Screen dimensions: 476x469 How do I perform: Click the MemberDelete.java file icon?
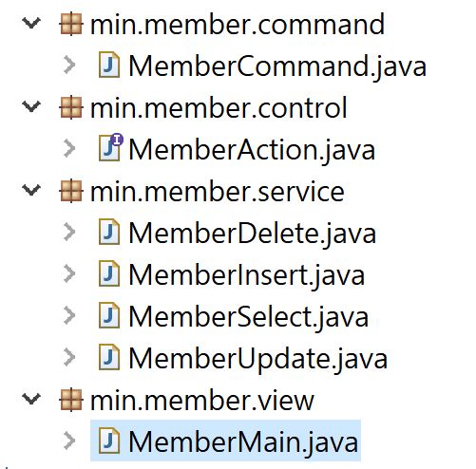tap(109, 232)
